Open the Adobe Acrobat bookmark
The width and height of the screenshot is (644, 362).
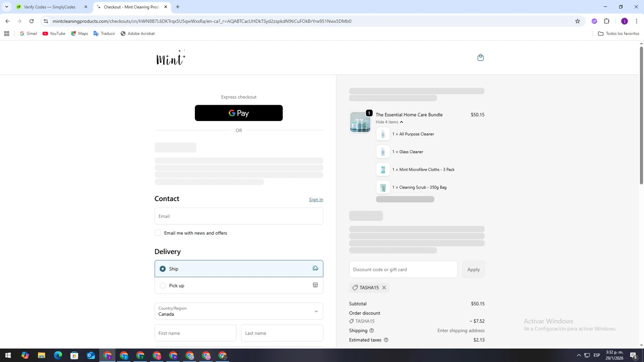point(137,33)
